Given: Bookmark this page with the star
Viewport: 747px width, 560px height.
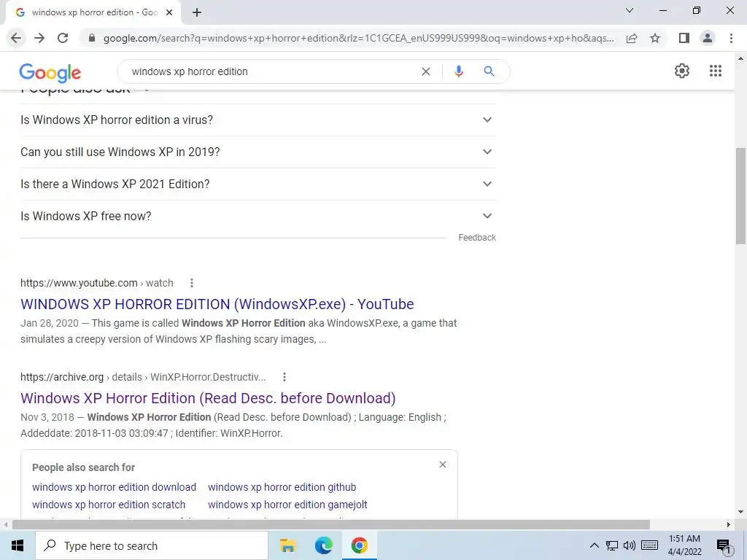Looking at the screenshot, I should click(x=655, y=38).
